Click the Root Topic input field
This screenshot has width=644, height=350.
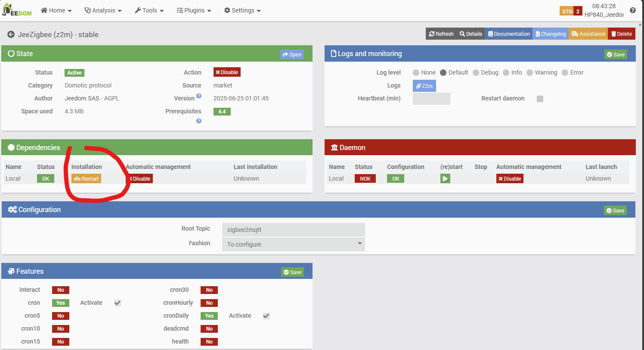pos(293,230)
